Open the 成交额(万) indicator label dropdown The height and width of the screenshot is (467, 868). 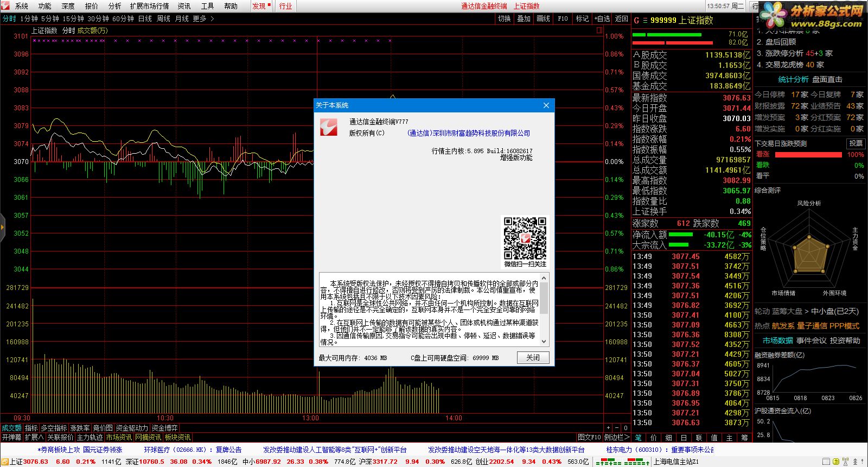pos(93,30)
